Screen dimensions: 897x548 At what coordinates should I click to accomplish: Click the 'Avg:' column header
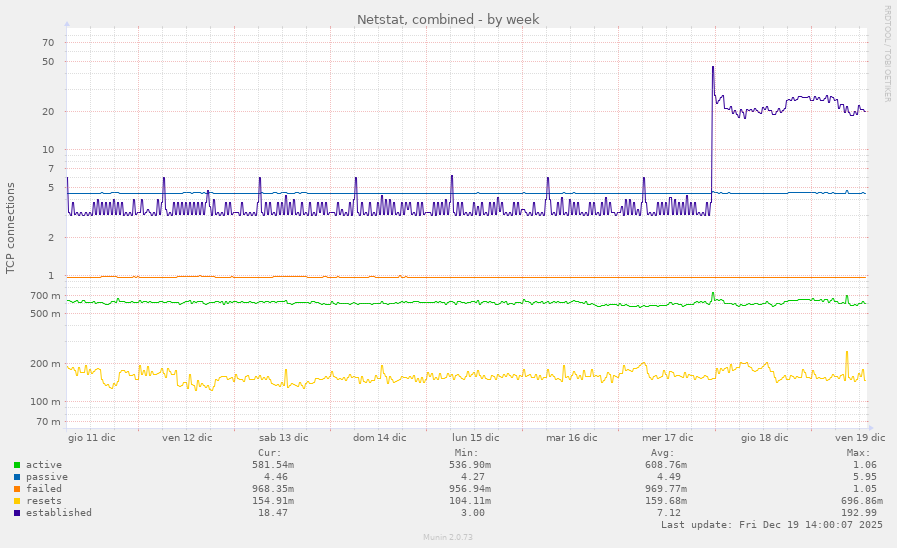coord(662,453)
